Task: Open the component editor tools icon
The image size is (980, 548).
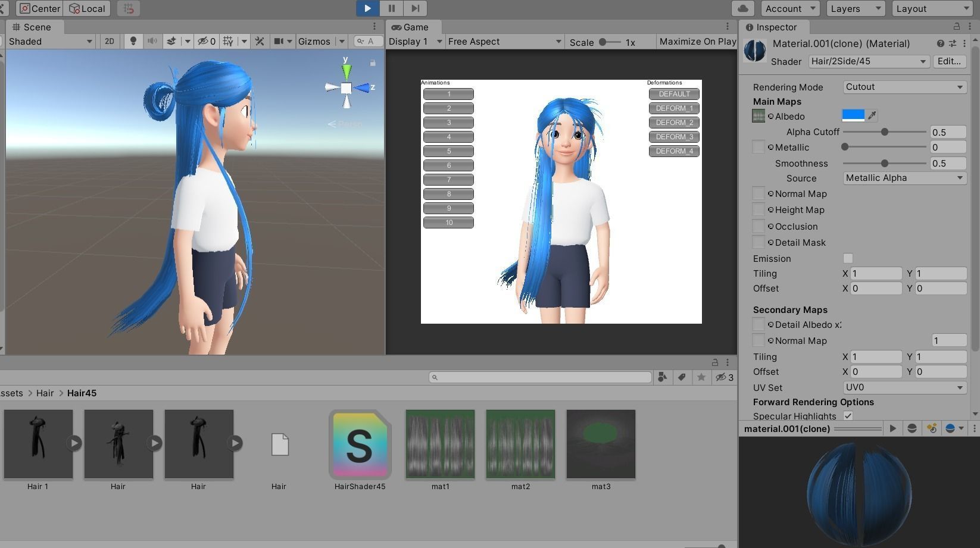Action: tap(260, 41)
